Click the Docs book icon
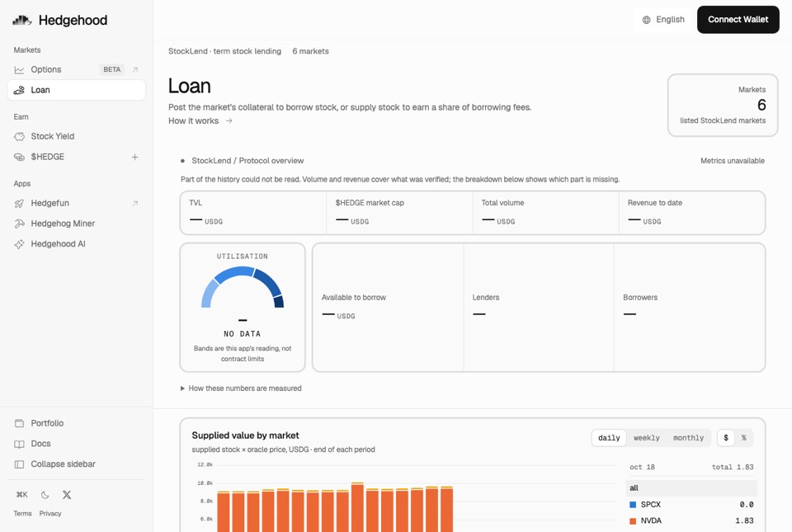Viewport: 792px width, 532px height. pos(19,445)
